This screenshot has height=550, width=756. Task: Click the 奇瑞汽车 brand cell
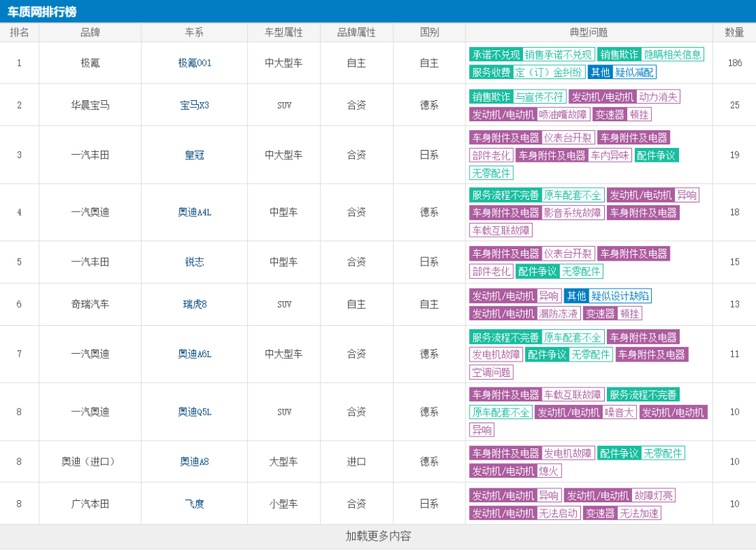(90, 305)
